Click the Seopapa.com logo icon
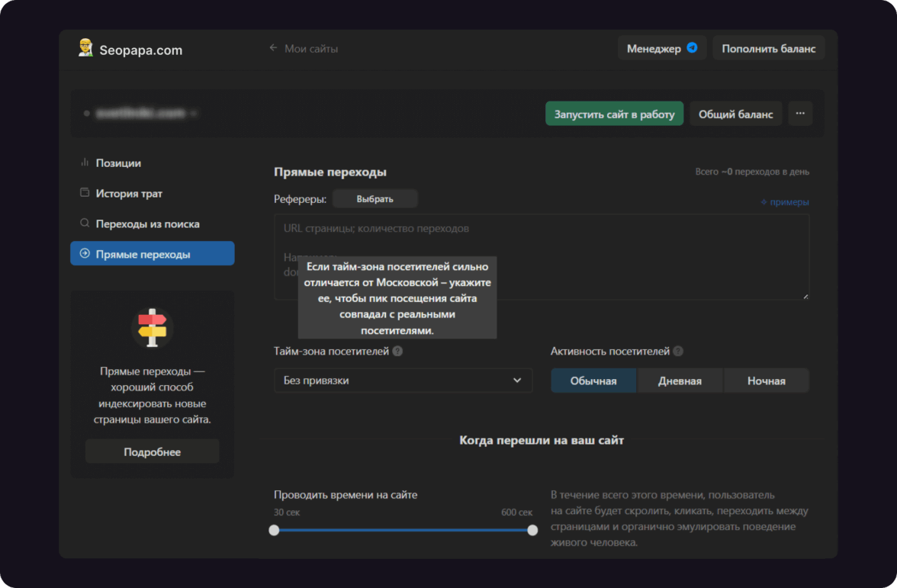 (85, 48)
